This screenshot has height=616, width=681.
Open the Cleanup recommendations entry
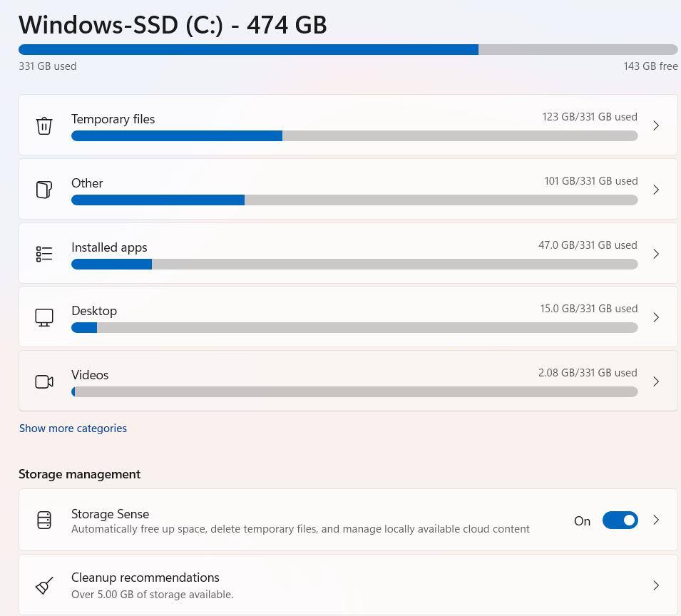[x=145, y=578]
